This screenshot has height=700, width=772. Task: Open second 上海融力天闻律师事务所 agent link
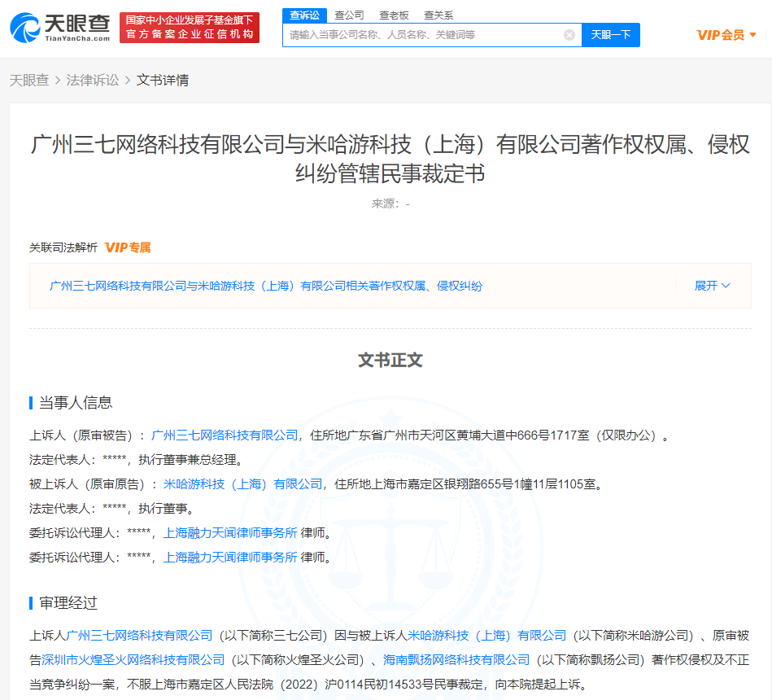[x=230, y=558]
